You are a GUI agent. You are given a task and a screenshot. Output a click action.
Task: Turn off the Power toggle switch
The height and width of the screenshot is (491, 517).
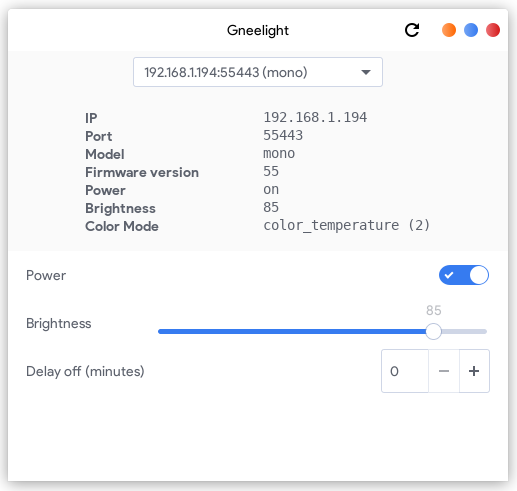[x=464, y=275]
